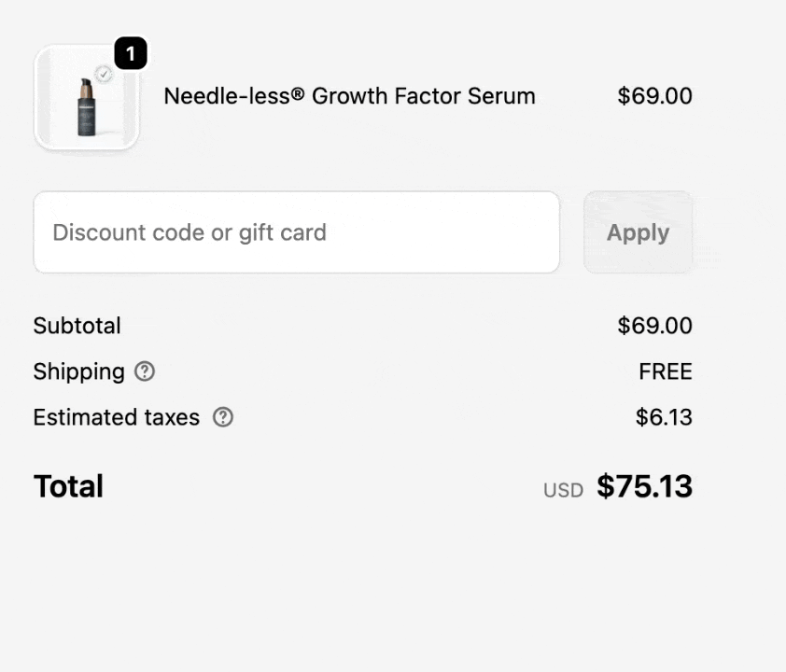This screenshot has width=786, height=672.
Task: Click the quantity badge showing 1
Action: coord(131,53)
